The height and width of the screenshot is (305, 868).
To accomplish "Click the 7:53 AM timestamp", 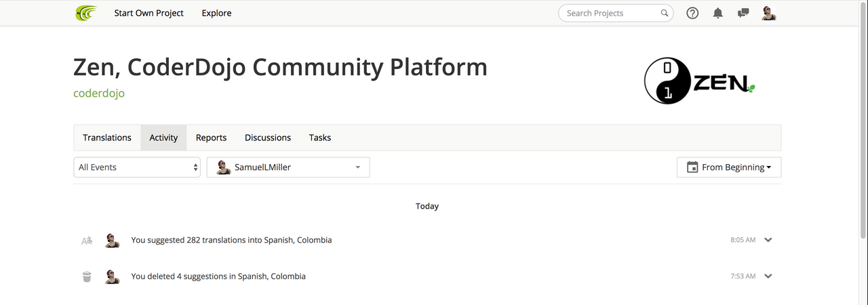I will [743, 277].
